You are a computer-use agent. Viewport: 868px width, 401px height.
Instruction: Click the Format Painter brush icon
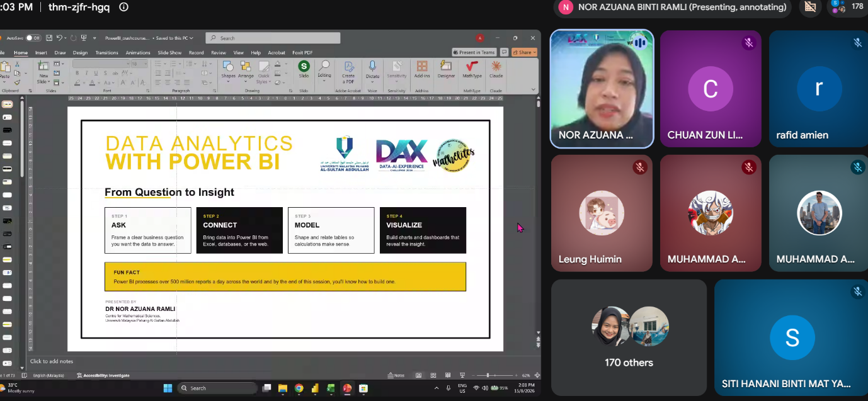click(18, 82)
